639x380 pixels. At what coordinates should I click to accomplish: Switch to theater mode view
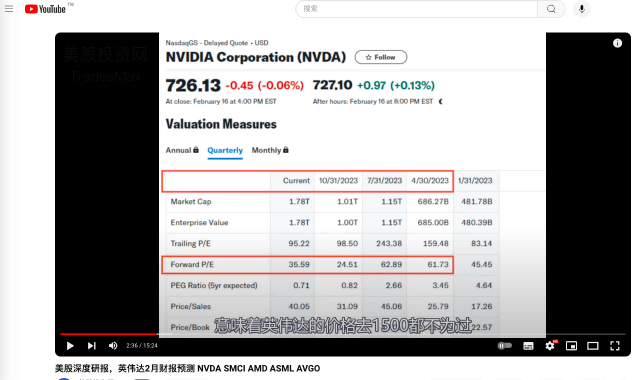pyautogui.click(x=593, y=346)
